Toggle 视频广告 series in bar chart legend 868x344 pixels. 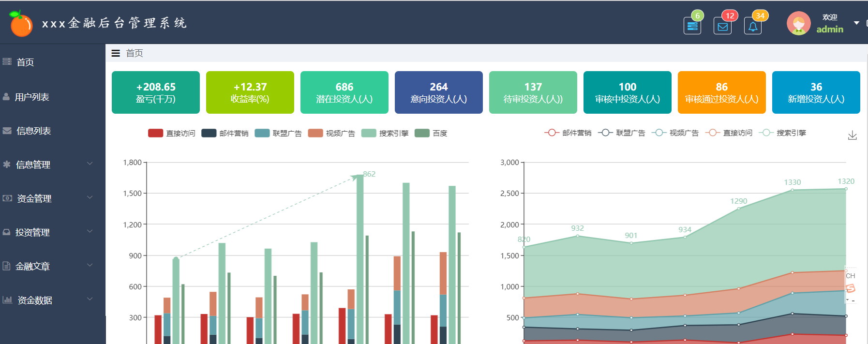click(x=331, y=133)
